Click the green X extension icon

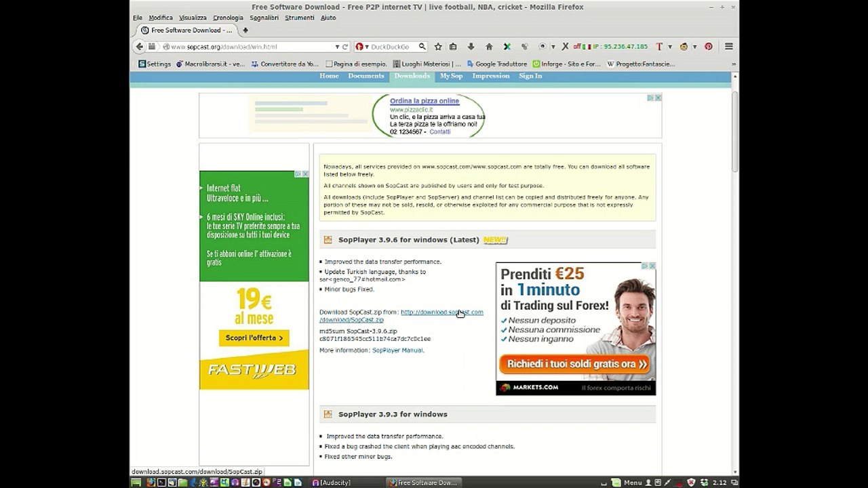[x=507, y=47]
